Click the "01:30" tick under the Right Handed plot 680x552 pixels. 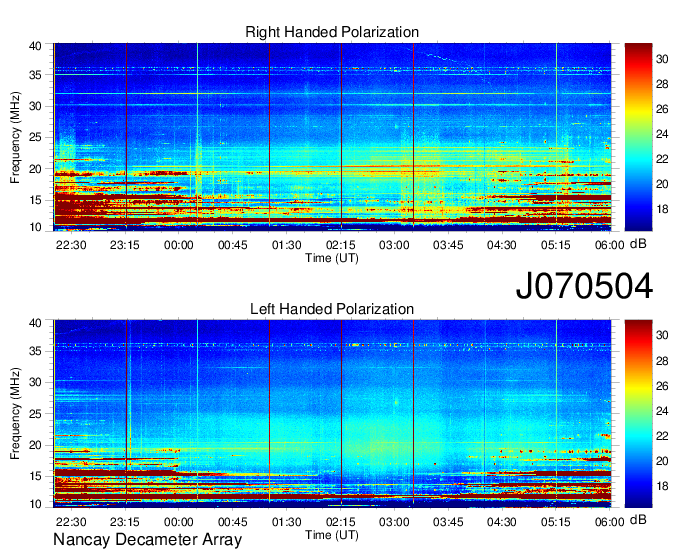tap(287, 245)
